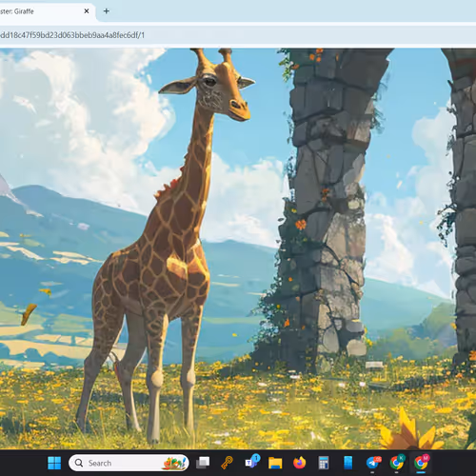The width and height of the screenshot is (476, 476).
Task: Switch to Chrome profile M window
Action: coord(421,463)
